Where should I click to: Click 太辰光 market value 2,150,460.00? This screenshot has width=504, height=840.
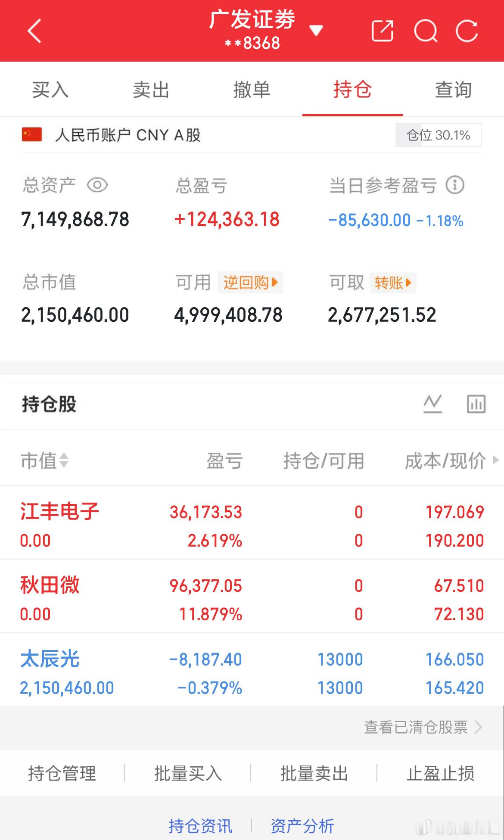[x=67, y=688]
